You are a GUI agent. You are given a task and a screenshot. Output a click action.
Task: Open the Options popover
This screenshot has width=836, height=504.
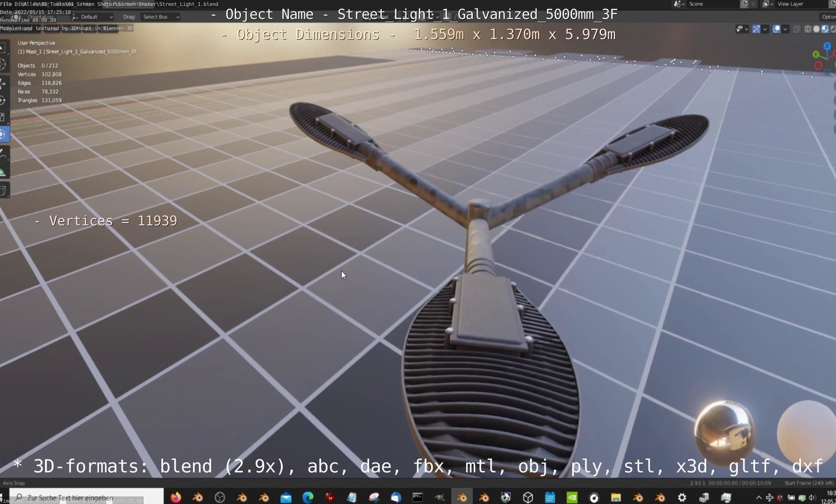[828, 17]
